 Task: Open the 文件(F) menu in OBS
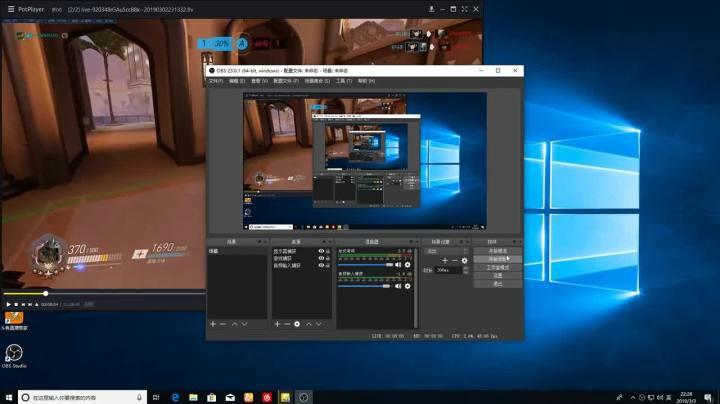215,81
